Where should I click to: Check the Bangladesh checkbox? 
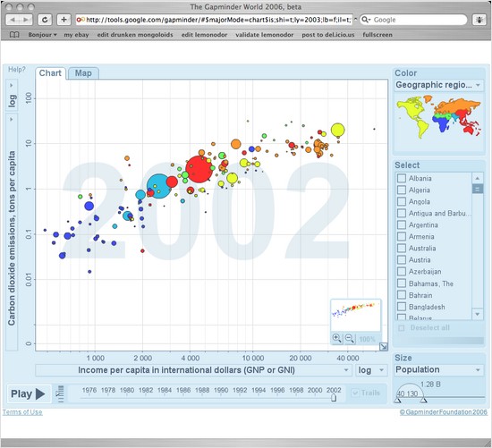[x=402, y=307]
